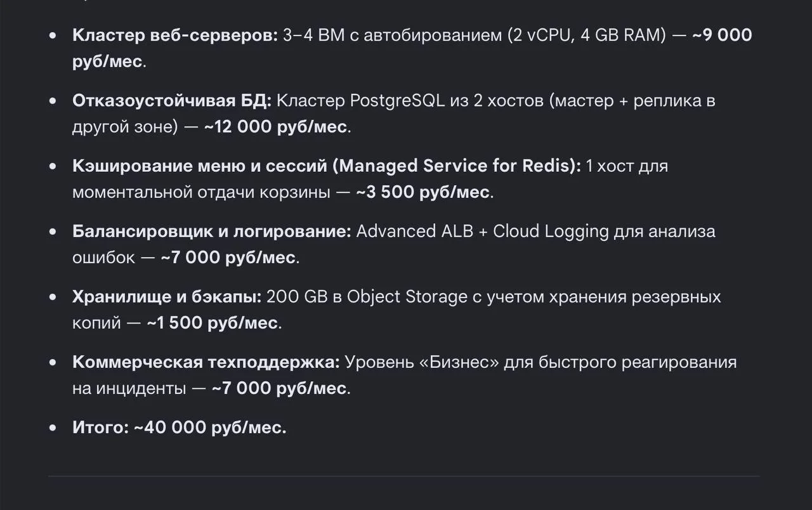This screenshot has width=812, height=510.
Task: Click the "~9 000" price text
Action: (722, 35)
